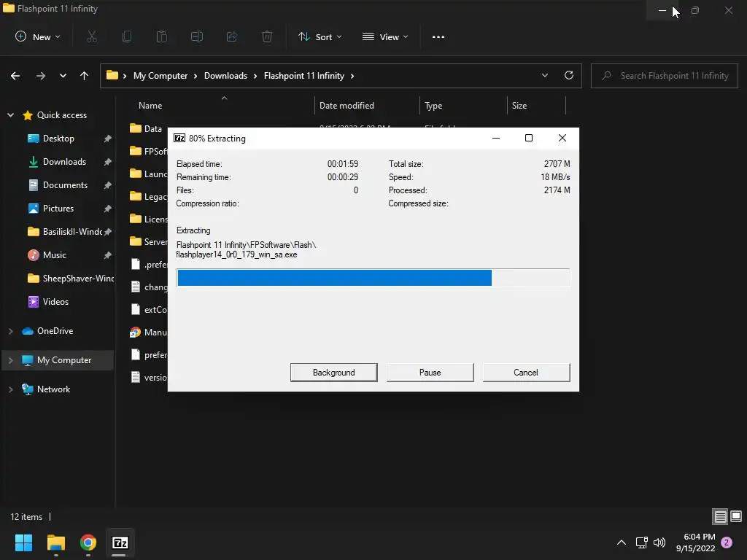Select My Computer in address breadcrumb
The height and width of the screenshot is (560, 747).
point(160,76)
